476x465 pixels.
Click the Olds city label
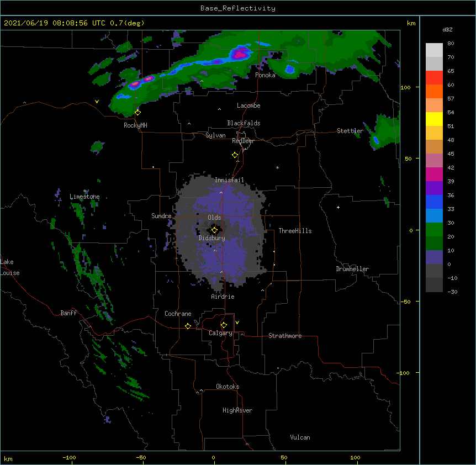pyautogui.click(x=214, y=218)
